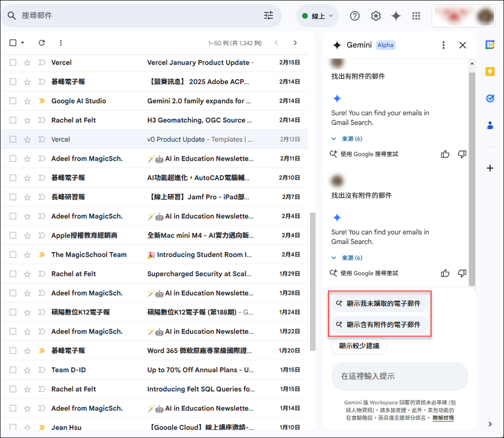Click the plus icon to get add-ons
The image size is (504, 438).
point(490,168)
